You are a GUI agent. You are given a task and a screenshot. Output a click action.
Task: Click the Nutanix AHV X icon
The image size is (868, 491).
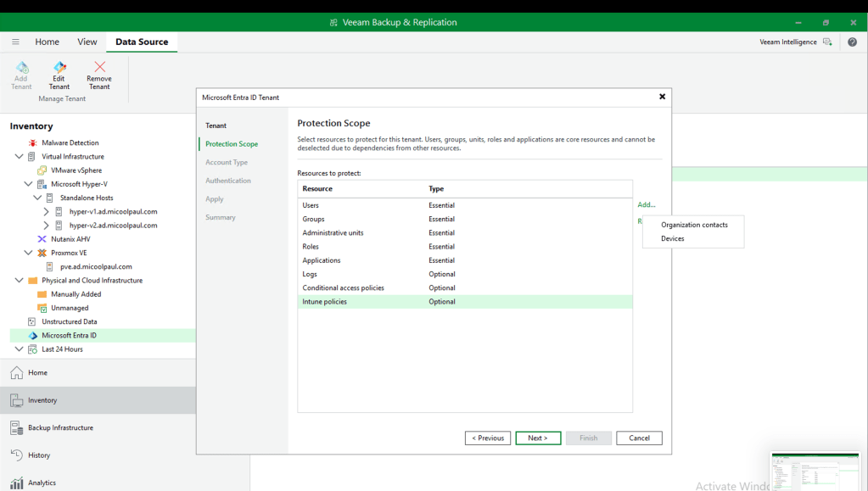click(x=42, y=239)
